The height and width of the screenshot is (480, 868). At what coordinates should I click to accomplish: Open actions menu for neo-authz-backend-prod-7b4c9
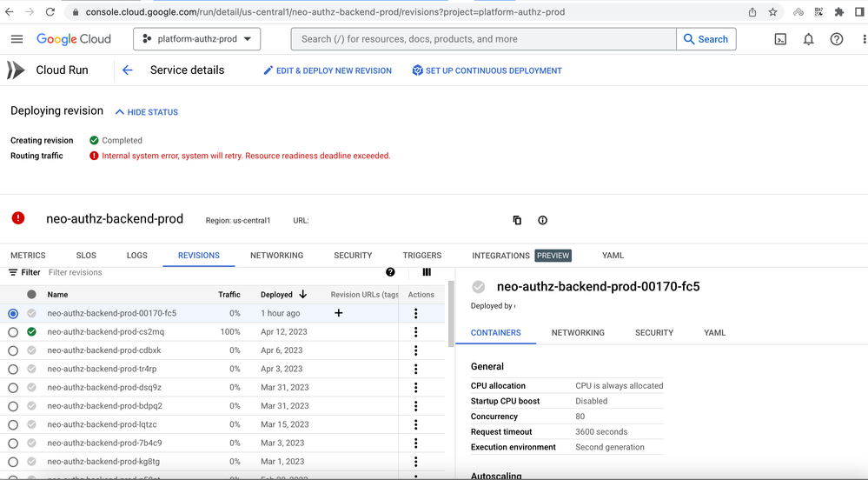415,443
